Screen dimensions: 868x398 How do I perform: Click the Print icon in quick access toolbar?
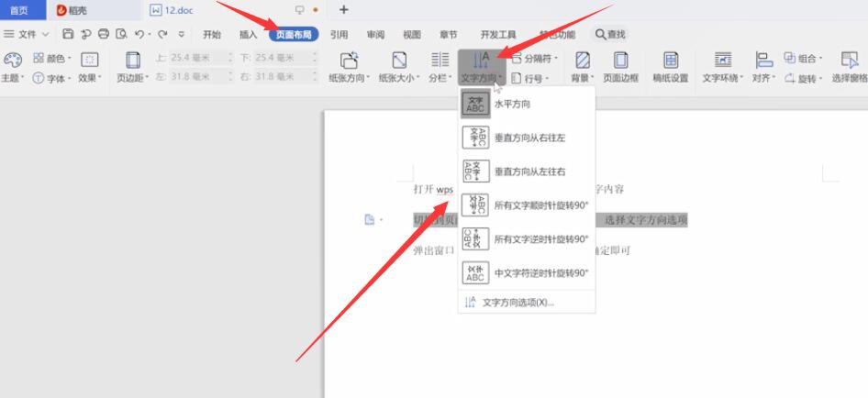(104, 34)
